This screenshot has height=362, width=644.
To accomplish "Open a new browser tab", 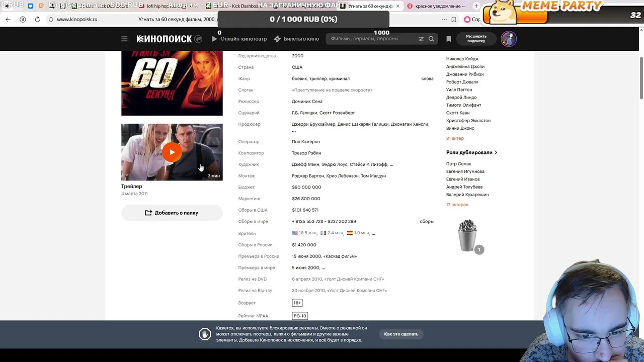I will click(476, 6).
